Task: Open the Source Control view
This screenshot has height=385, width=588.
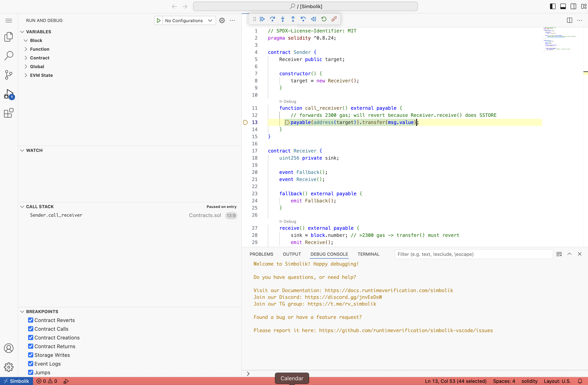Action: coord(9,75)
